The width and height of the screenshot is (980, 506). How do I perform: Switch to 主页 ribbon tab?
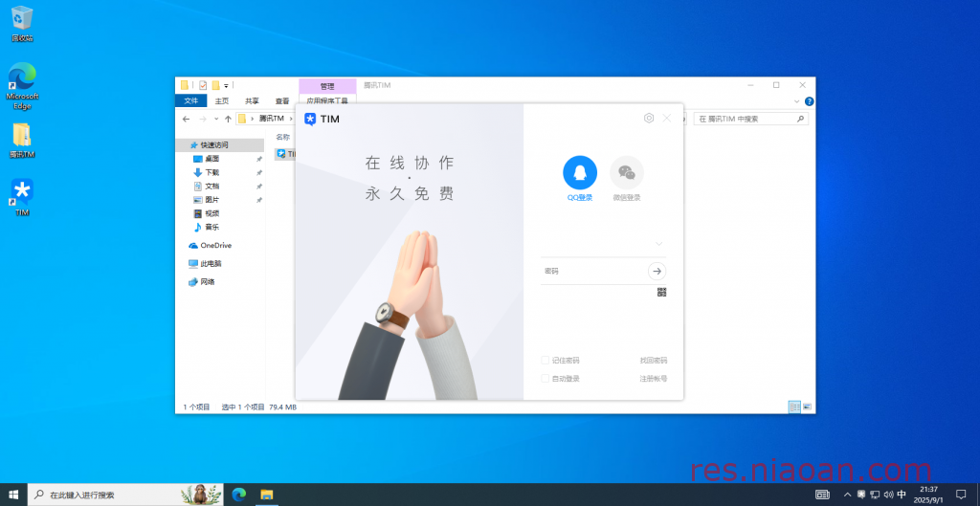(222, 101)
